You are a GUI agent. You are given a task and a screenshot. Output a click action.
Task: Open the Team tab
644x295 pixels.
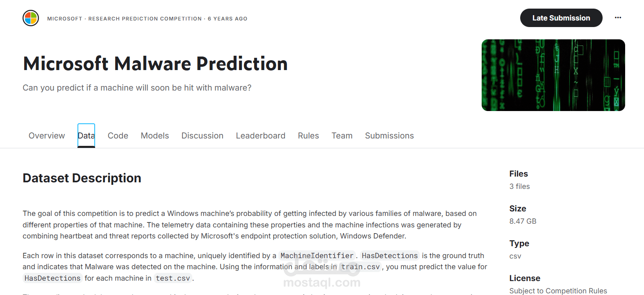click(x=342, y=136)
